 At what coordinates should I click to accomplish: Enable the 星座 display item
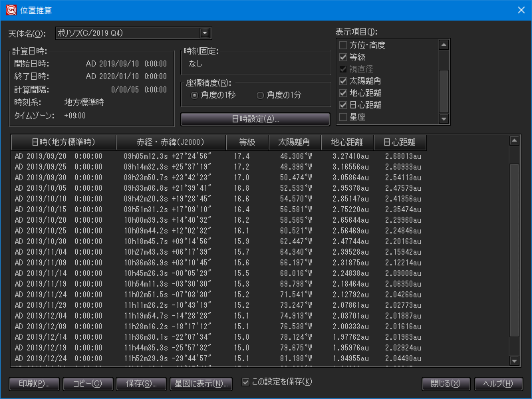tap(343, 117)
